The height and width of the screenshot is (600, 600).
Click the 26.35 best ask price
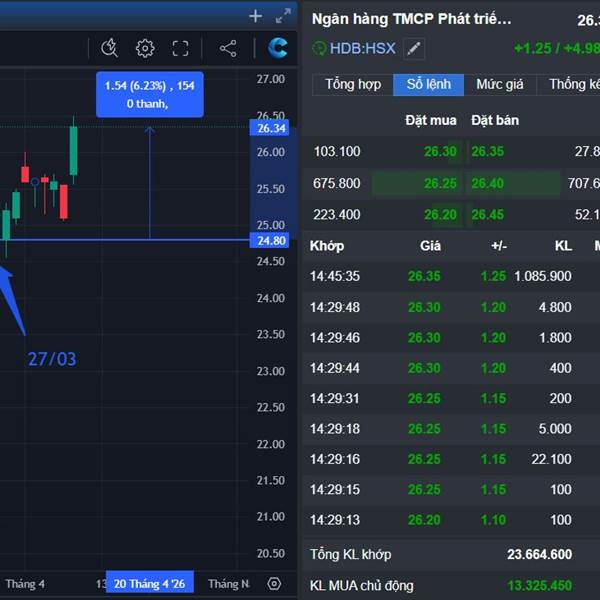click(487, 152)
